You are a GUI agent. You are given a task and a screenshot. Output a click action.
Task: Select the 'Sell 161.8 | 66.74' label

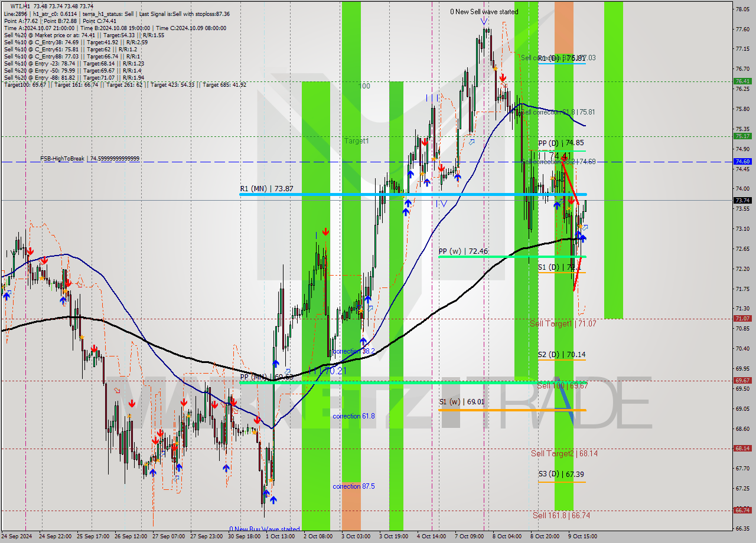tap(561, 515)
